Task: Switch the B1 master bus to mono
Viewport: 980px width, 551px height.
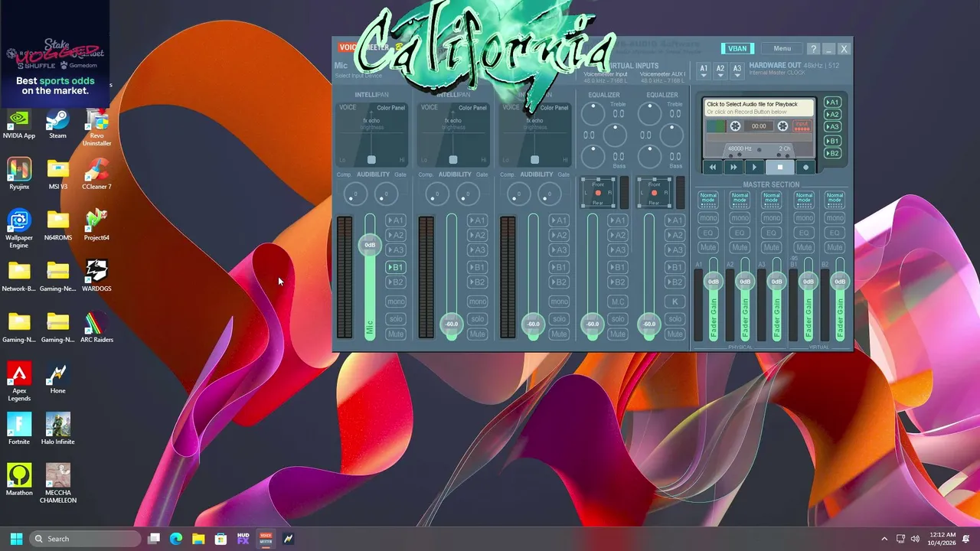Action: (804, 218)
